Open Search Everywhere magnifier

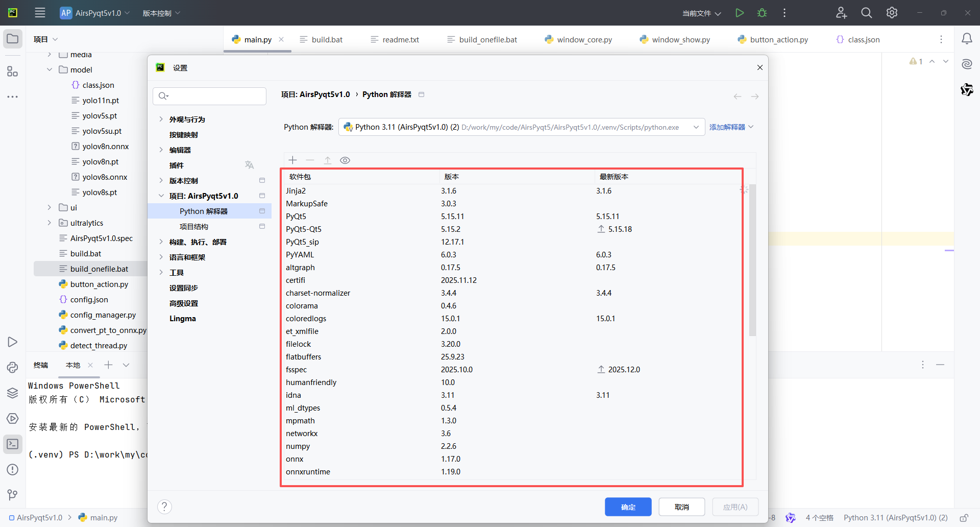tap(867, 13)
